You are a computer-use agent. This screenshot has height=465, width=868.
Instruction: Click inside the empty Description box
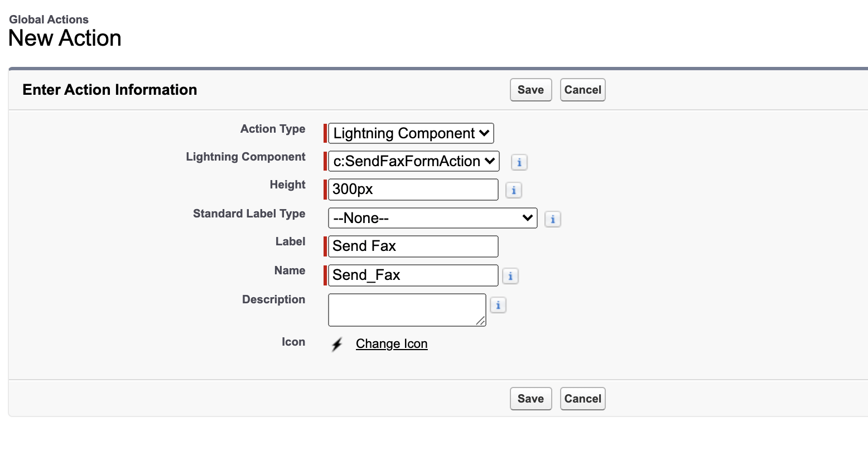pos(406,309)
